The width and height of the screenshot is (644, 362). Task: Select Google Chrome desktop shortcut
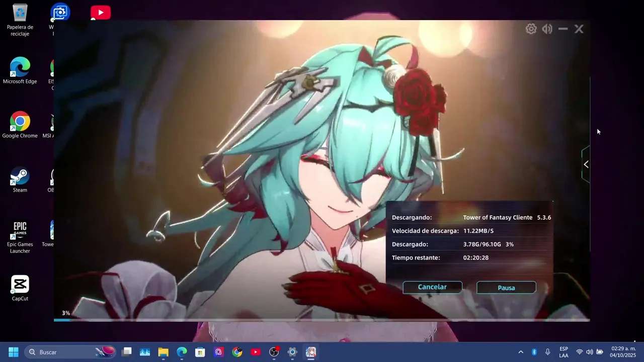pyautogui.click(x=20, y=125)
